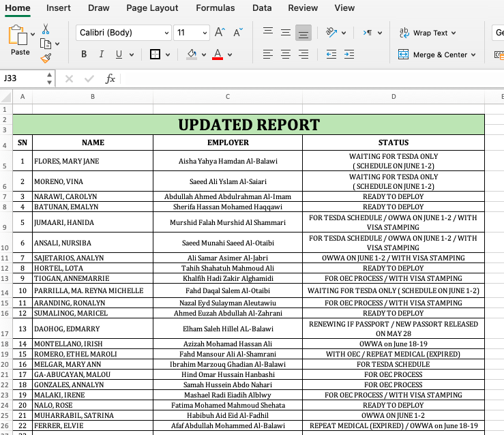Click the formula bar confirm checkmark
The width and height of the screenshot is (504, 435).
pyautogui.click(x=89, y=78)
